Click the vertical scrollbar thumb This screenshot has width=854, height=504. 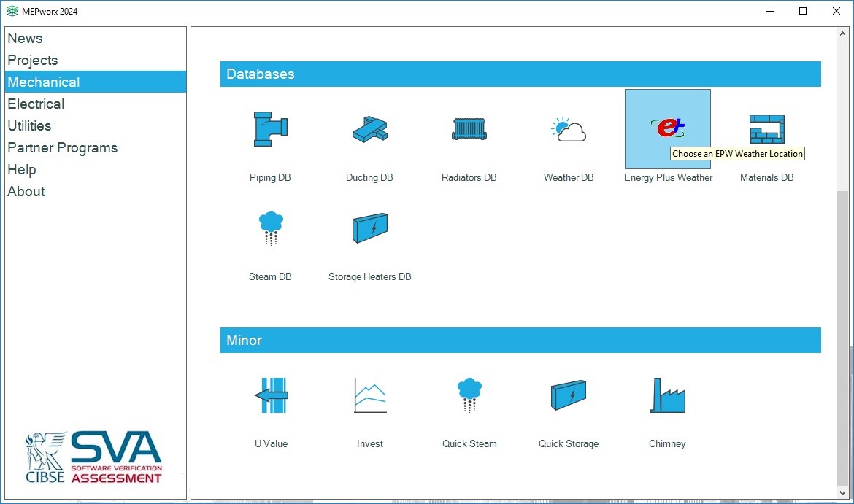(842, 338)
